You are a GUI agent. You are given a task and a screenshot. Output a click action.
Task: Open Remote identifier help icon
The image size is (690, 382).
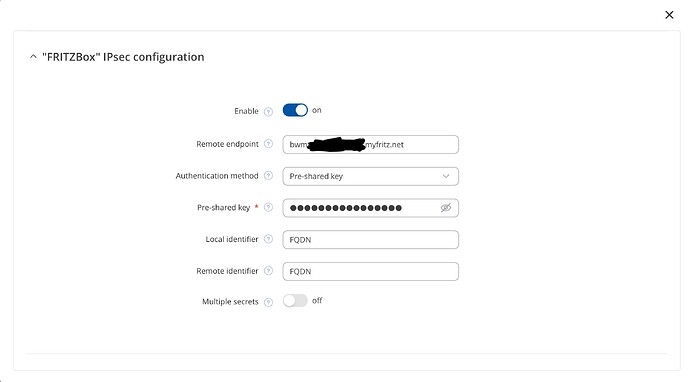point(268,271)
